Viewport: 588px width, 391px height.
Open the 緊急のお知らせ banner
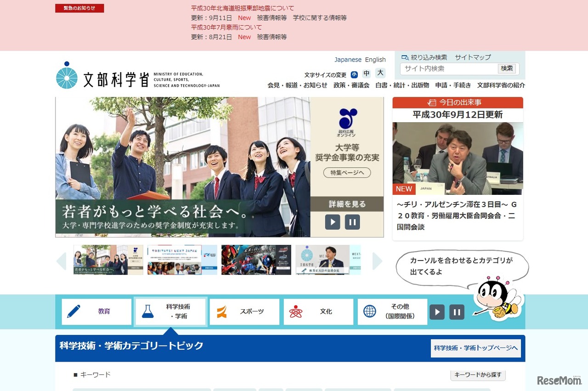[79, 8]
